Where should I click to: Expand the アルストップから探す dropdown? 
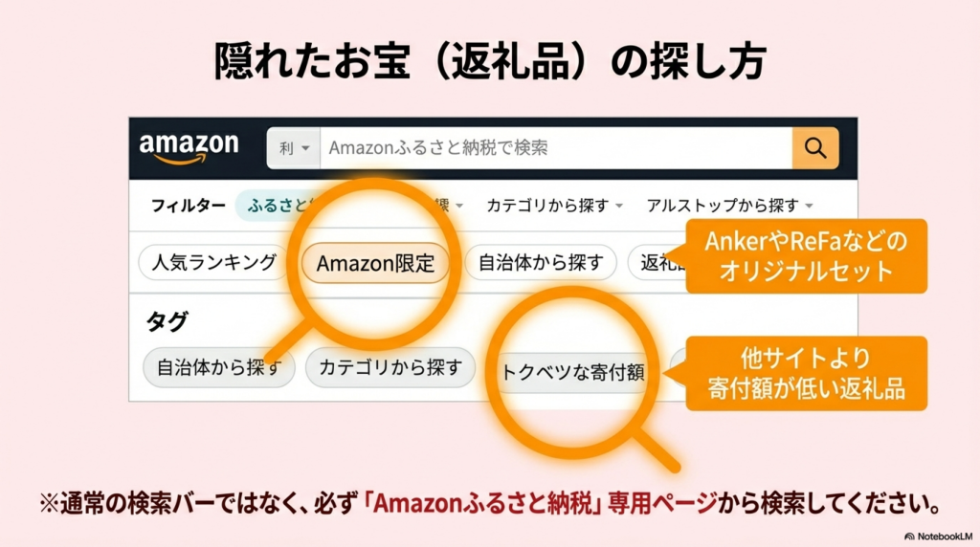point(728,206)
